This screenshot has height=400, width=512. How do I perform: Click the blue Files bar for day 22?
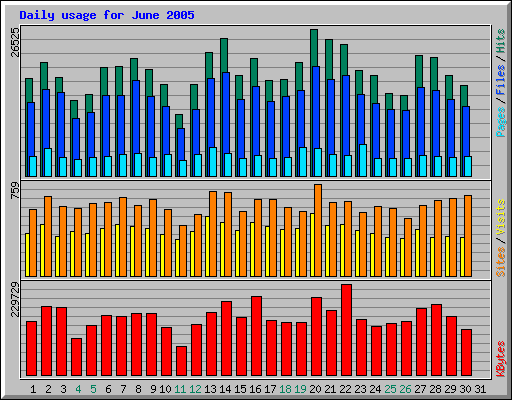pos(346,115)
